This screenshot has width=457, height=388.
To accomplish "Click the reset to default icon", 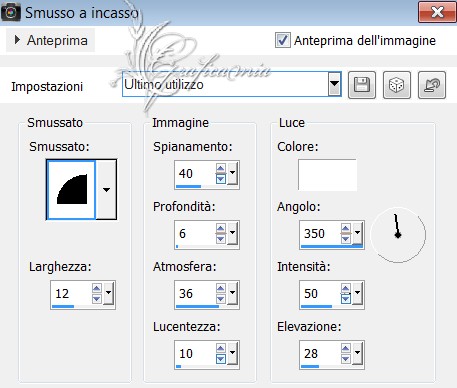I will point(432,85).
